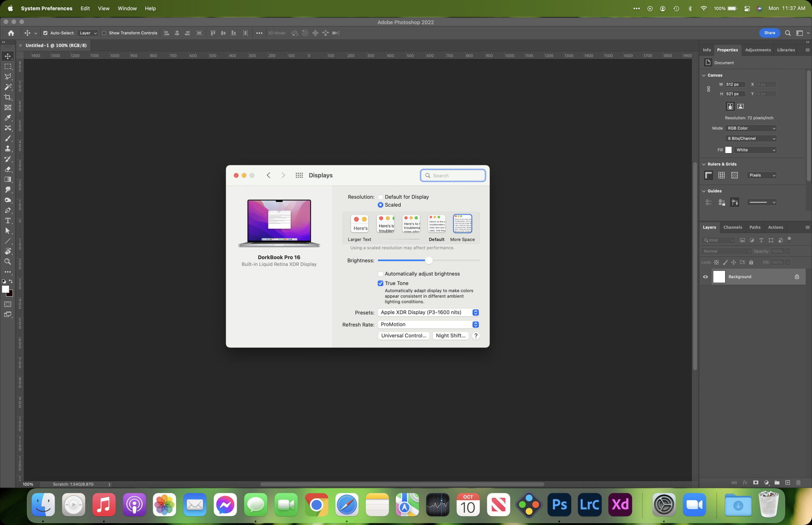
Task: Open the RGB Color mode dropdown
Action: pos(751,128)
